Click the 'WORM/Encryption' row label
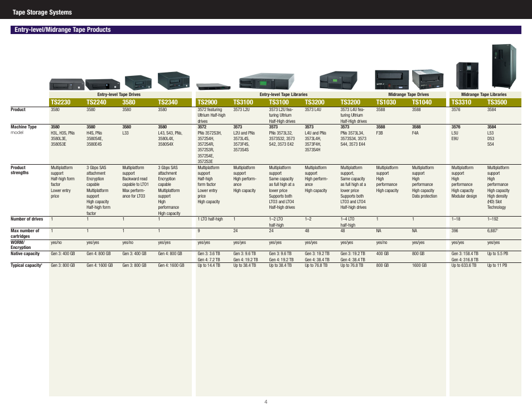 click(x=21, y=245)
